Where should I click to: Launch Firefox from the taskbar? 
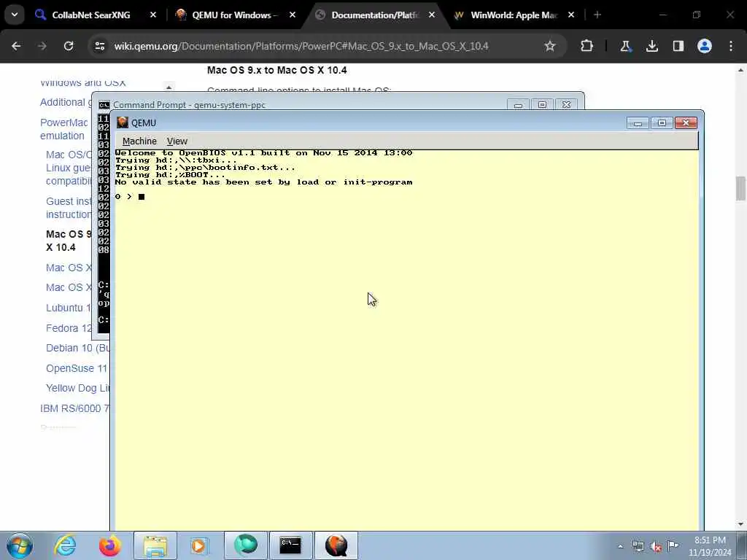tap(109, 545)
